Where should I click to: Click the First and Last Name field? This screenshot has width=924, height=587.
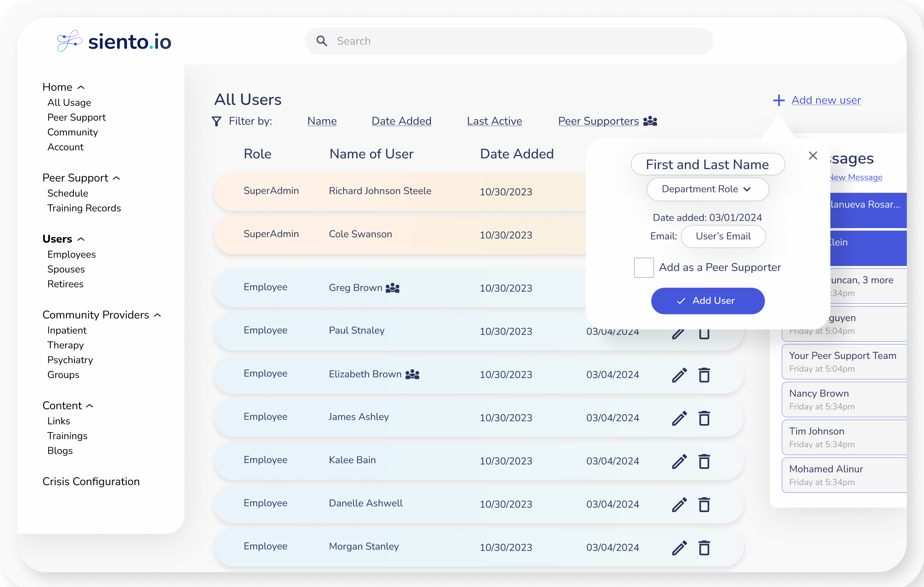coord(707,164)
